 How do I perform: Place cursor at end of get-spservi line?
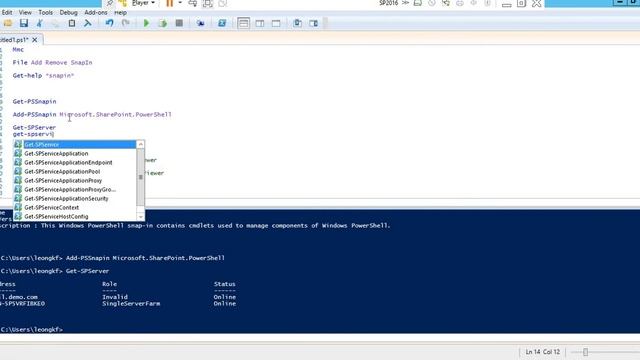pos(53,134)
